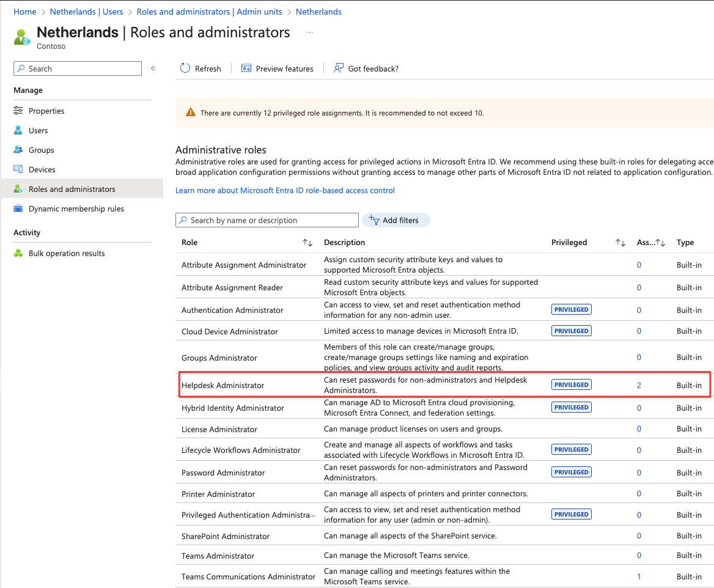The height and width of the screenshot is (588, 714).
Task: Open Microsoft Entra ID role-based access link
Action: coord(285,190)
